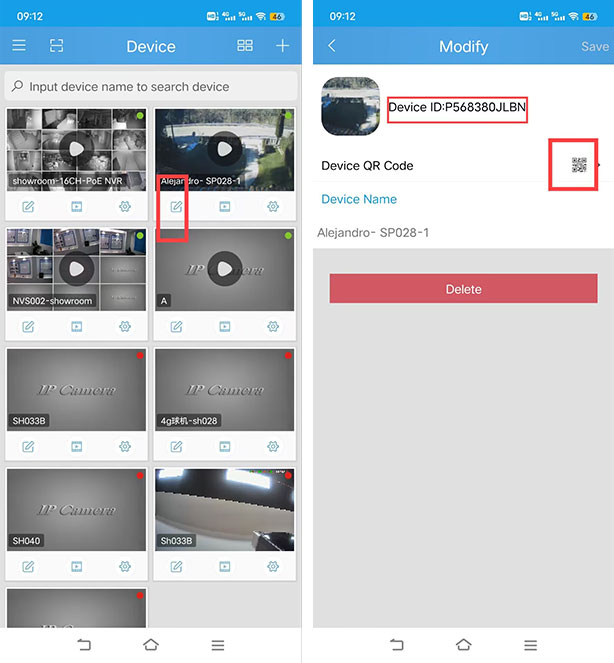Edit the SH033B offline camera
Screen dimensions: 614x663
click(x=28, y=447)
